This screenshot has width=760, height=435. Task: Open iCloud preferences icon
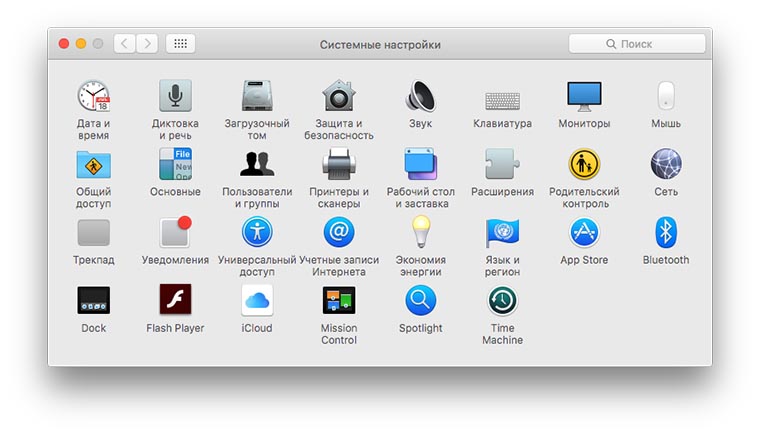pyautogui.click(x=257, y=300)
